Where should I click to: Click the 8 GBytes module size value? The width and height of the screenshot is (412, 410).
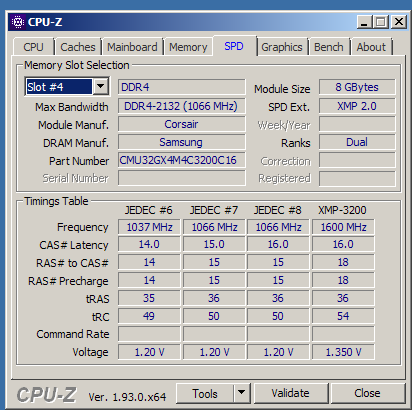pyautogui.click(x=357, y=87)
